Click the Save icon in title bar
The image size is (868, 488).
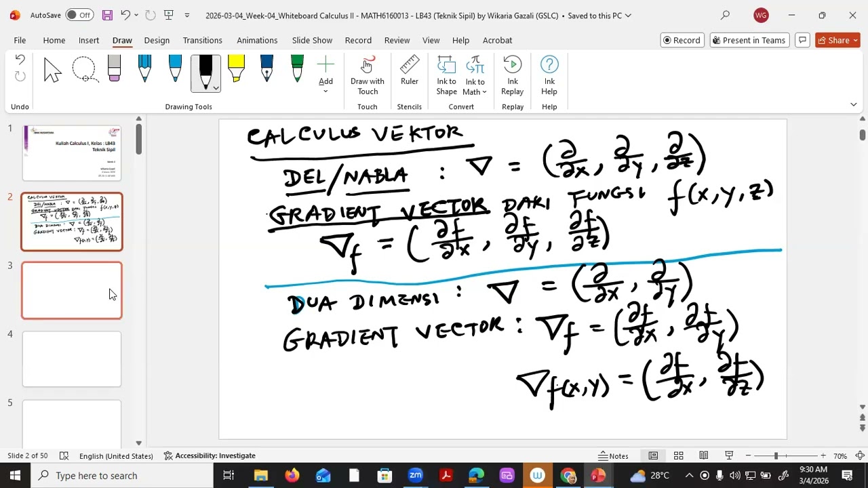pyautogui.click(x=107, y=15)
